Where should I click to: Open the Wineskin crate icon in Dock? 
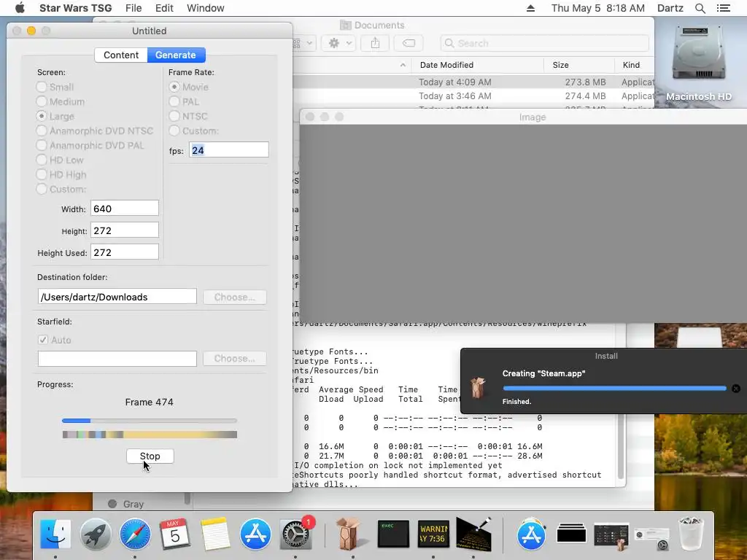(x=350, y=534)
